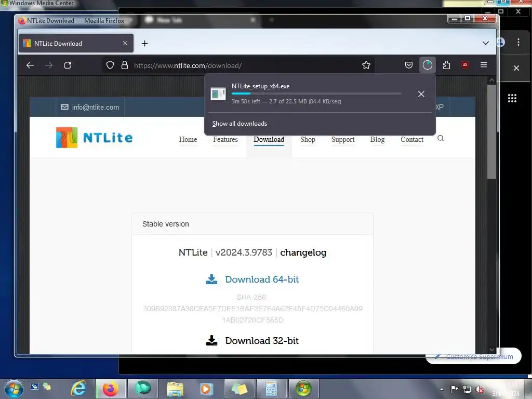Click the info@ntlite.com email link
532x399 pixels.
tap(90, 107)
